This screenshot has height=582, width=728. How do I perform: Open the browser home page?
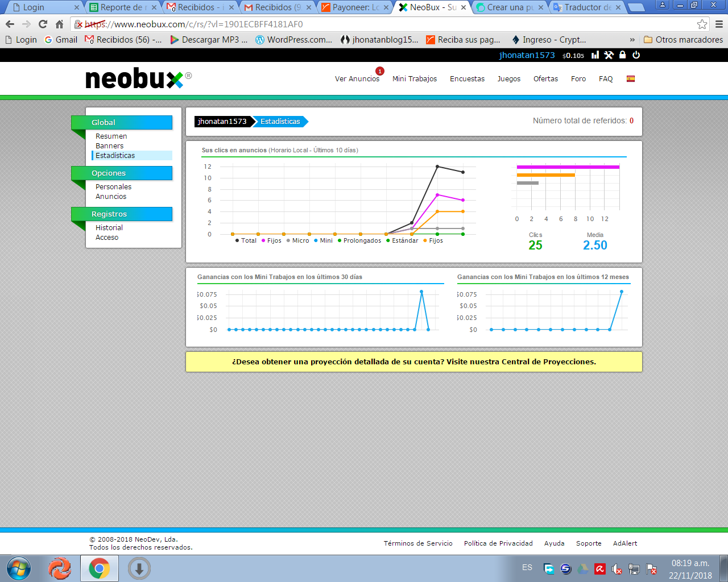(59, 24)
